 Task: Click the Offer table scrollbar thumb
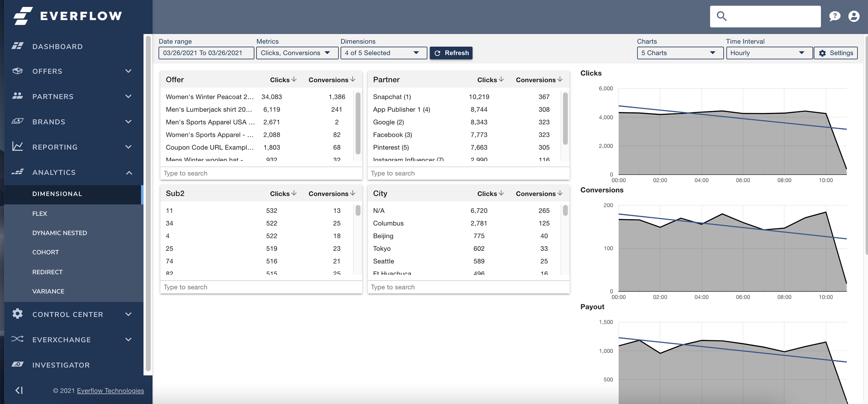[x=358, y=123]
